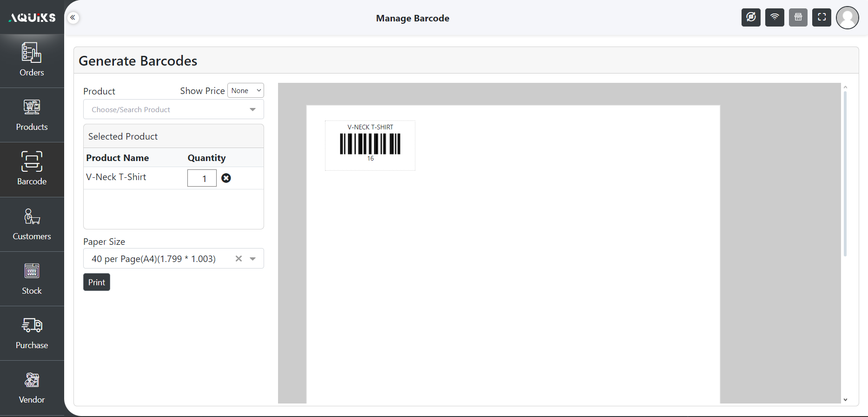Click the Product Name column header
This screenshot has height=417, width=868.
[118, 158]
